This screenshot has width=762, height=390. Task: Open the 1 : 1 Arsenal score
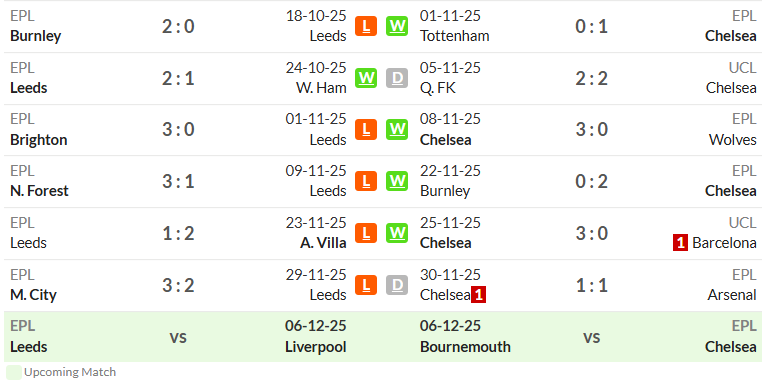point(591,285)
